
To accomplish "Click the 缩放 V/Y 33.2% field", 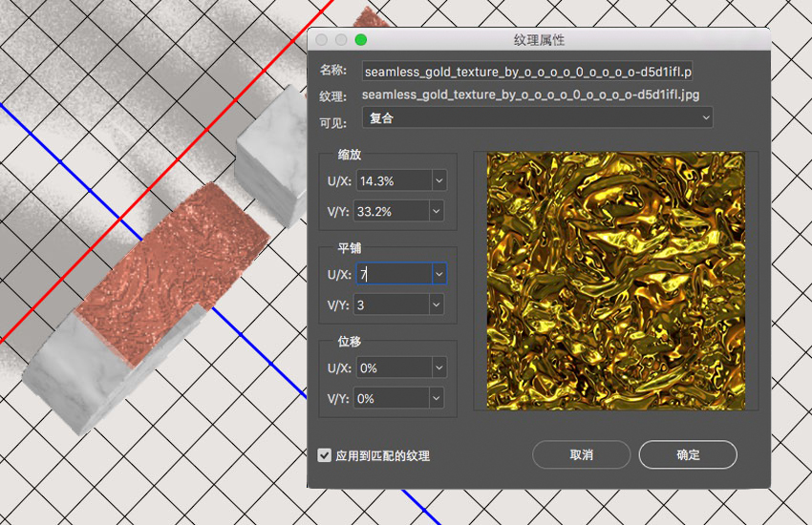I will (392, 212).
